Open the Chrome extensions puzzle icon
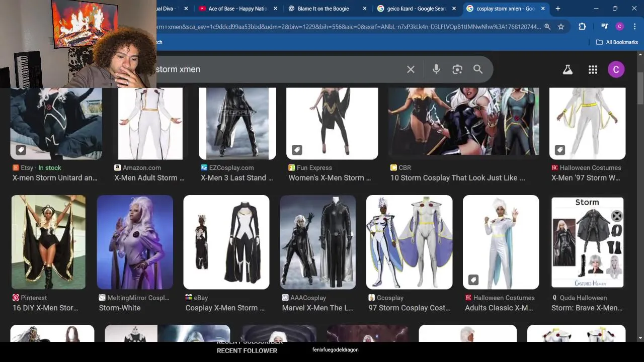644x362 pixels. point(582,27)
